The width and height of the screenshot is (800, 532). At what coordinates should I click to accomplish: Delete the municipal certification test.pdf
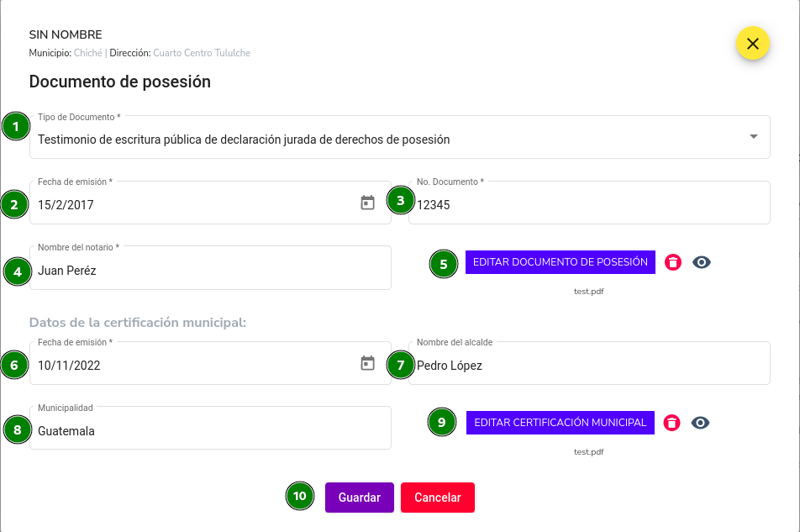[671, 423]
